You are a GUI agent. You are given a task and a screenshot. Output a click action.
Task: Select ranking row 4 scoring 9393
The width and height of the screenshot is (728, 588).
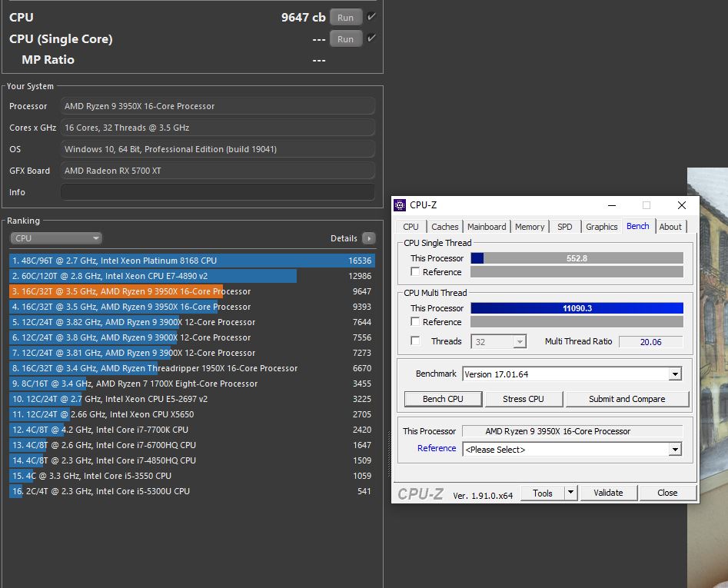click(191, 307)
